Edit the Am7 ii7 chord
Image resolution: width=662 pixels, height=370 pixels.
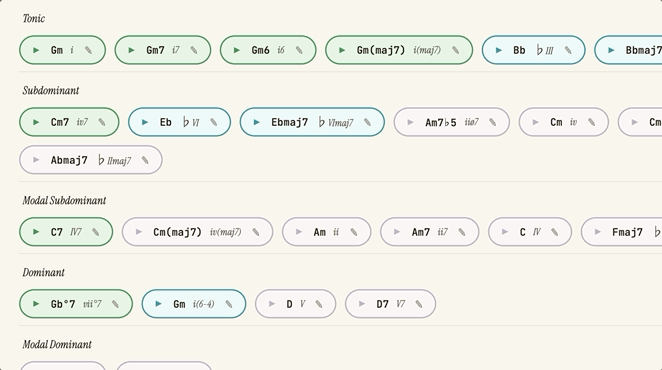click(x=462, y=232)
